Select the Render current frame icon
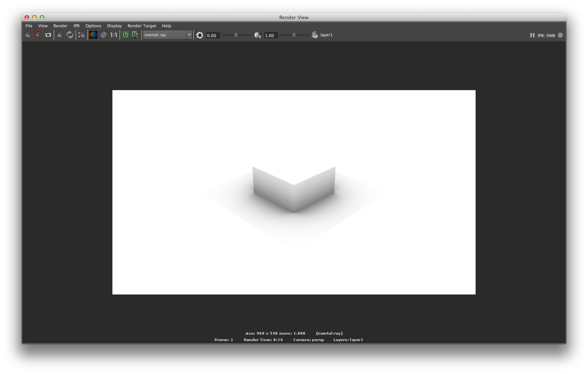The image size is (588, 374). [x=28, y=35]
